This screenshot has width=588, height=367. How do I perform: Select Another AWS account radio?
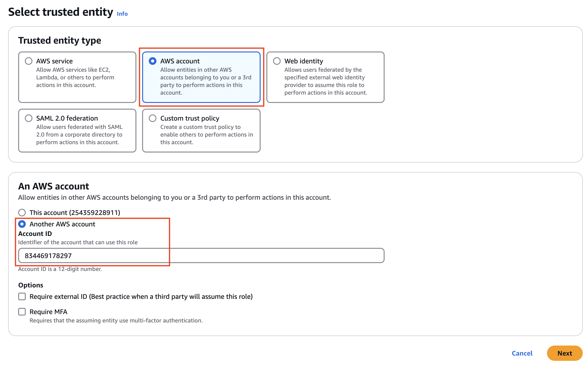[22, 224]
